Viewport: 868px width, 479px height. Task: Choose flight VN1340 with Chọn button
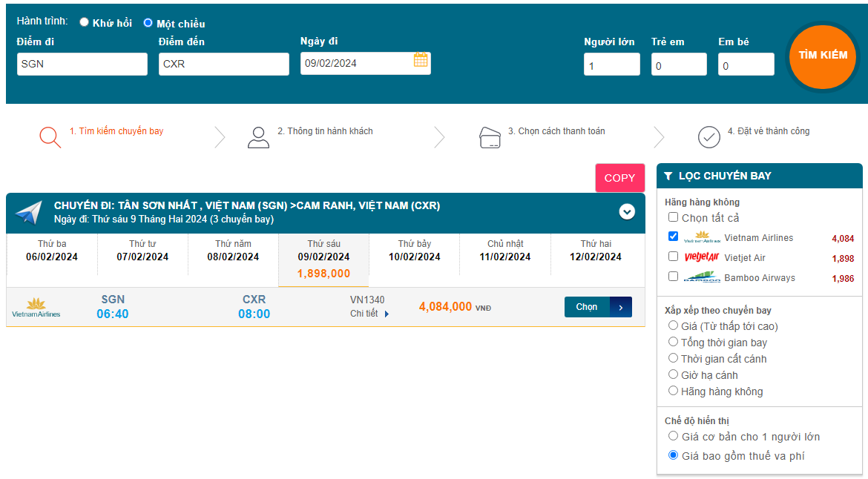(x=598, y=307)
